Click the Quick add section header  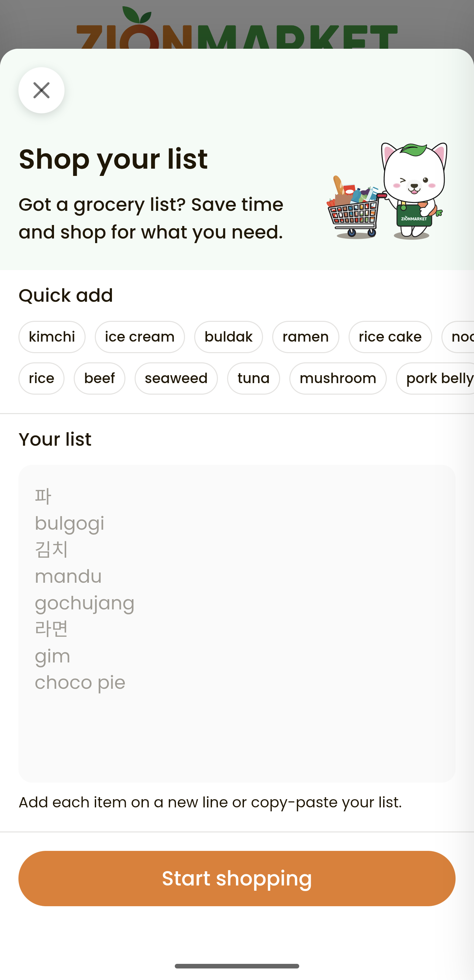(x=66, y=295)
